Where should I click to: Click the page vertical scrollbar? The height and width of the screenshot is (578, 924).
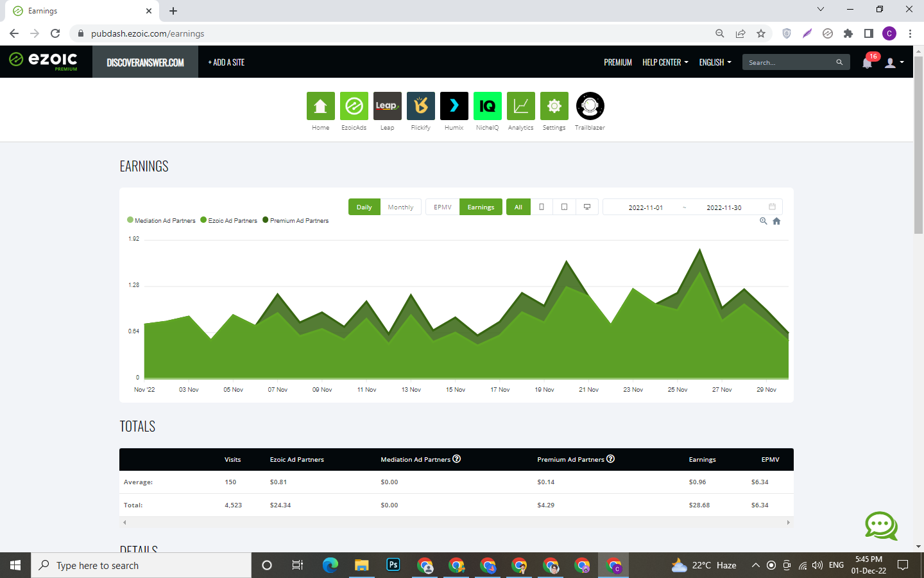(918, 144)
